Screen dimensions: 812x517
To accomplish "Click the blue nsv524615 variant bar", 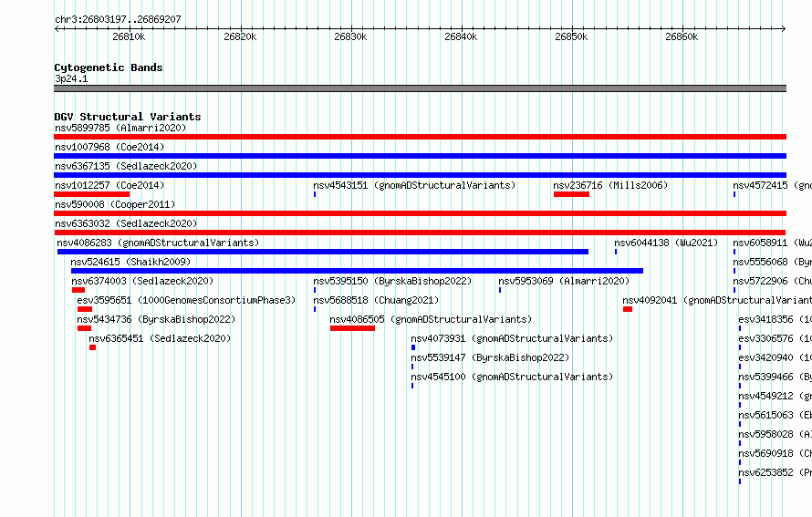I will click(357, 271).
